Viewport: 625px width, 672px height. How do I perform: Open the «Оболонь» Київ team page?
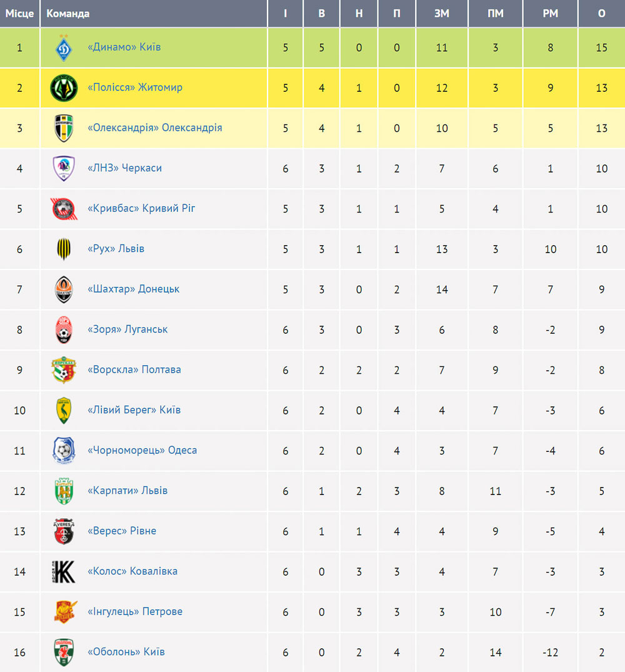[x=126, y=651]
